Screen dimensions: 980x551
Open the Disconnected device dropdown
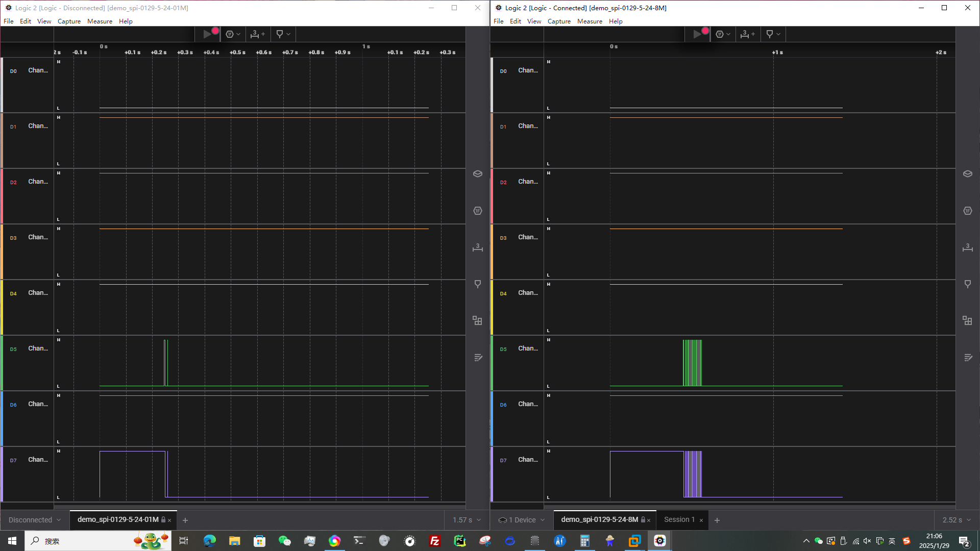pyautogui.click(x=35, y=520)
